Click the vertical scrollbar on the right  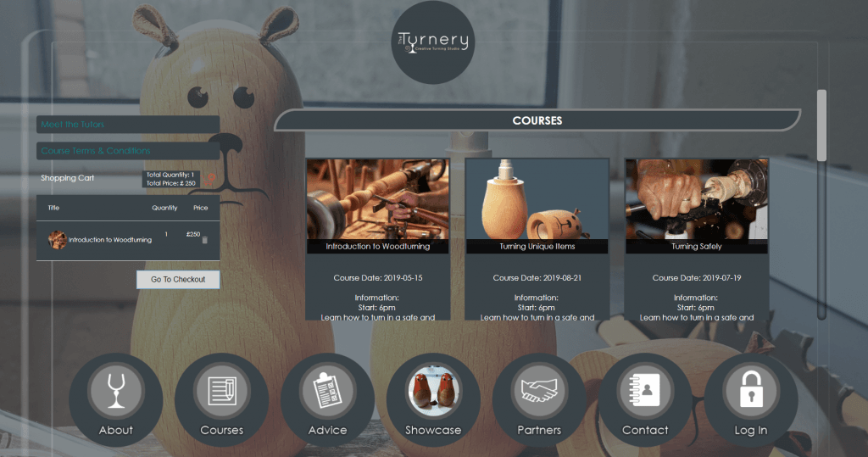coord(821,125)
